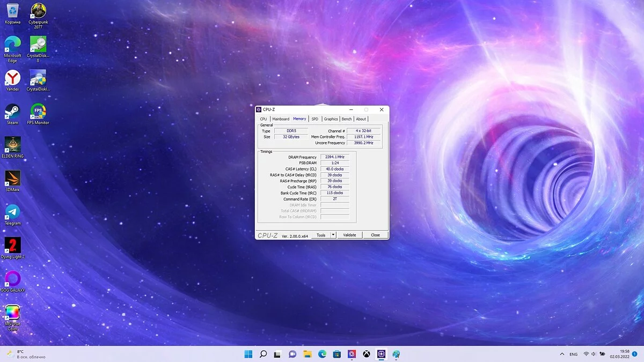Open the Cyberpunk 2077 desktop shortcut

[x=38, y=11]
